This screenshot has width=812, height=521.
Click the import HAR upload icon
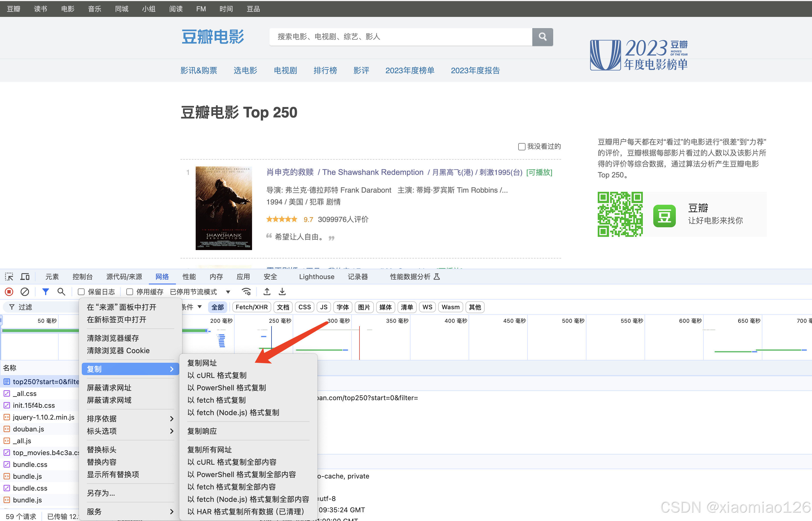(x=267, y=292)
